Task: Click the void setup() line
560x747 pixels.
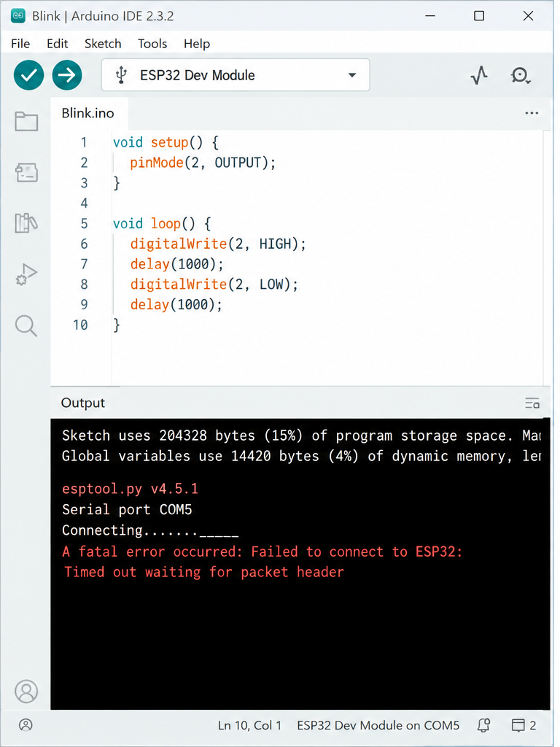Action: click(x=166, y=142)
